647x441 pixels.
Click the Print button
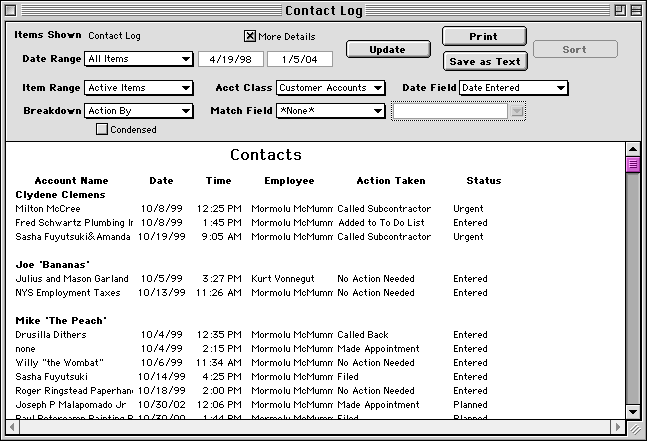click(482, 37)
